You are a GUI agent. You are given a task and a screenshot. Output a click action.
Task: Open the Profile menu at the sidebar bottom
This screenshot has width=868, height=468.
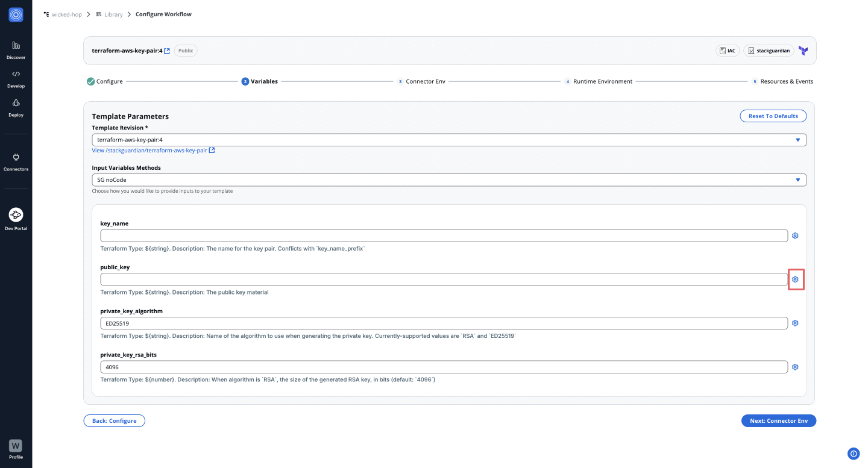coord(16,446)
